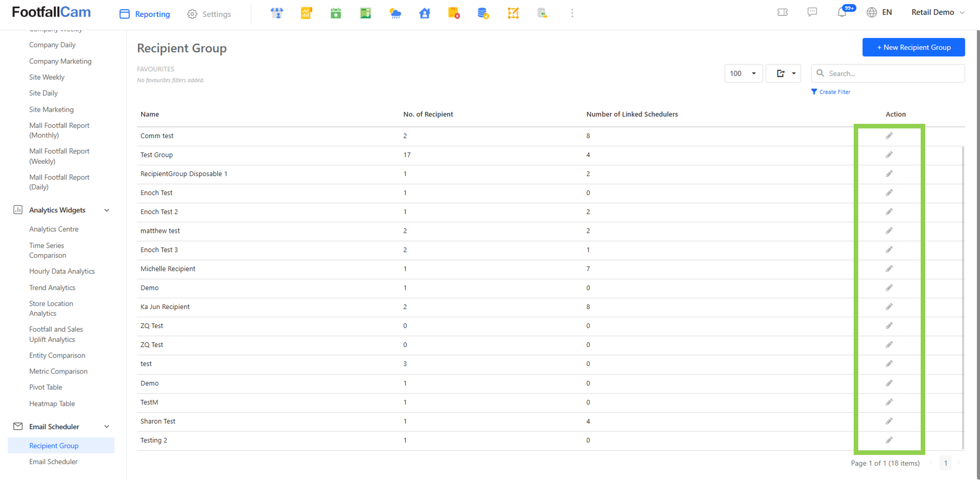Open Company Daily in sidebar
The image size is (980, 480).
[52, 45]
